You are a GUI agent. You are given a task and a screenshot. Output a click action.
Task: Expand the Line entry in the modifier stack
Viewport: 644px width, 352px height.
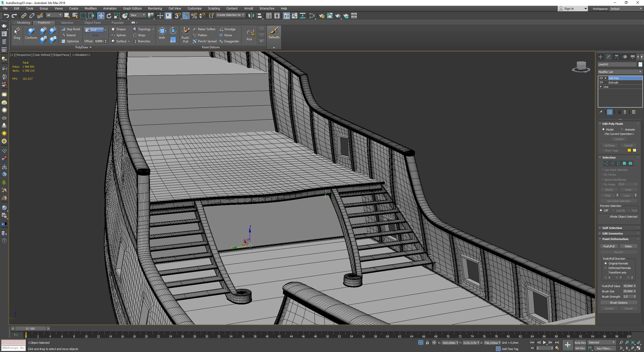point(601,87)
